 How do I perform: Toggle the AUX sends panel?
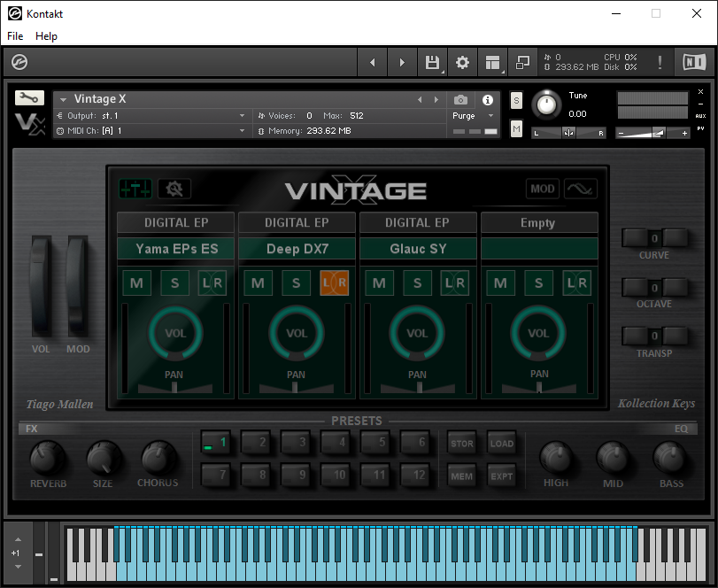point(700,116)
